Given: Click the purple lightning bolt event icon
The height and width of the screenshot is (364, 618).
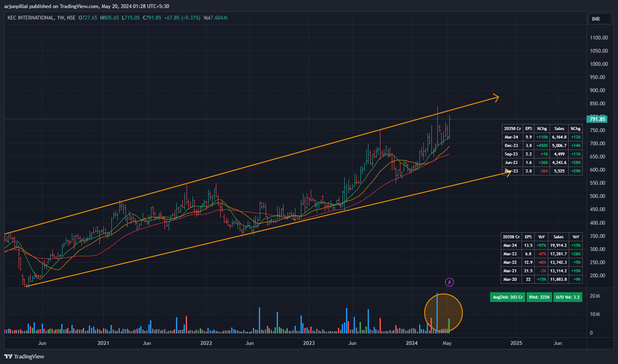Looking at the screenshot, I should 449,282.
